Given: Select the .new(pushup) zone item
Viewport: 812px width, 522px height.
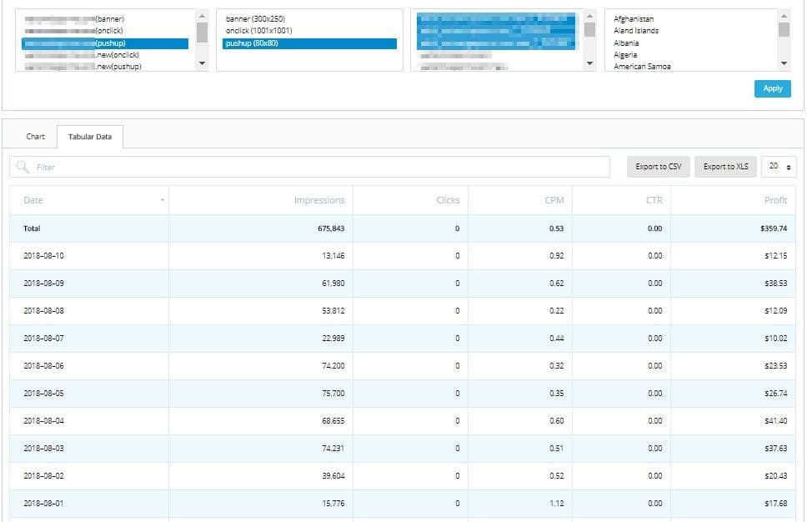Looking at the screenshot, I should tap(105, 66).
